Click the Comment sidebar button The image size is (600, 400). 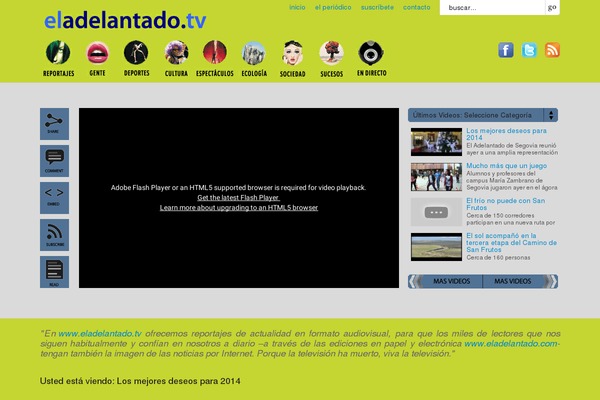pos(54,161)
